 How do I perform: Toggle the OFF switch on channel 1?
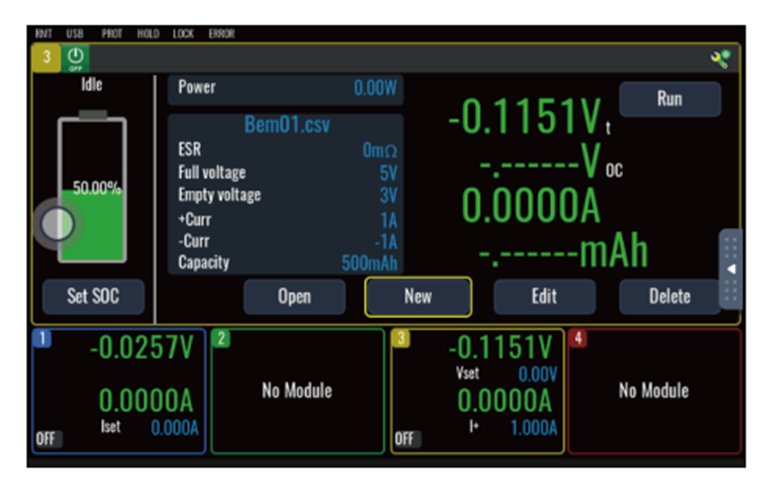47,438
